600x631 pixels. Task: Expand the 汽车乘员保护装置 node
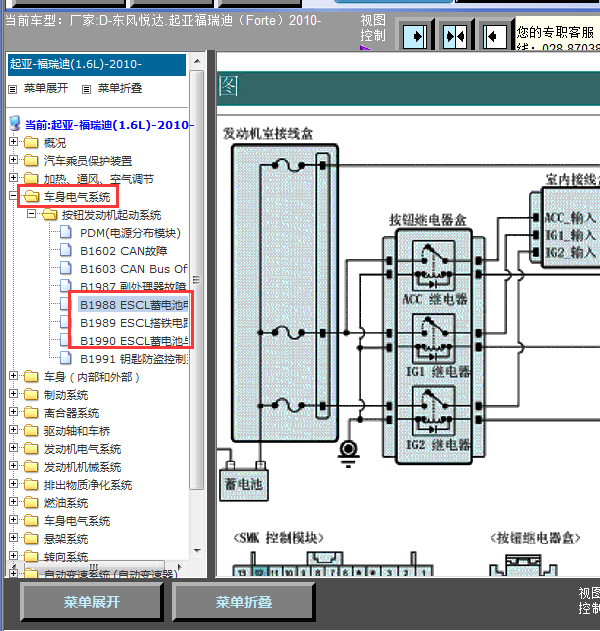pos(13,160)
